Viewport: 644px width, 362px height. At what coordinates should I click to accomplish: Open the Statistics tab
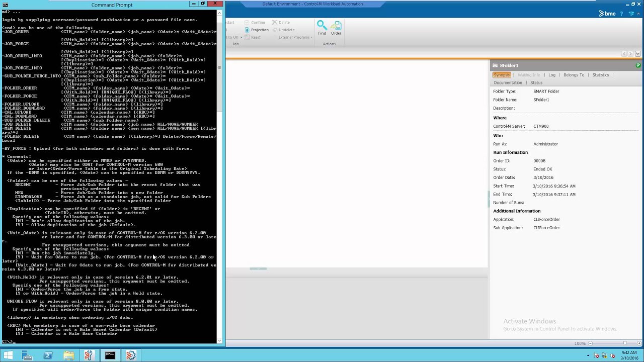pos(601,75)
